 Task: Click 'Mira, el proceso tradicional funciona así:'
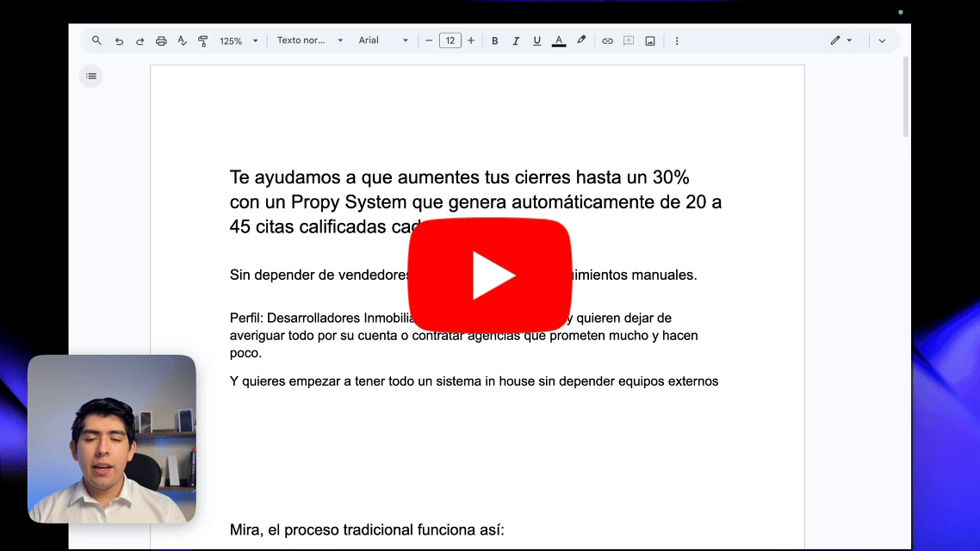[x=367, y=529]
